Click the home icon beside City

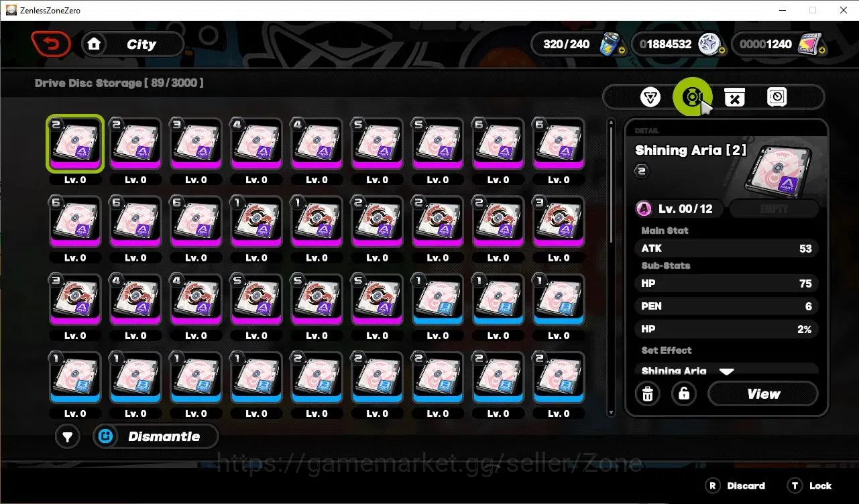95,44
